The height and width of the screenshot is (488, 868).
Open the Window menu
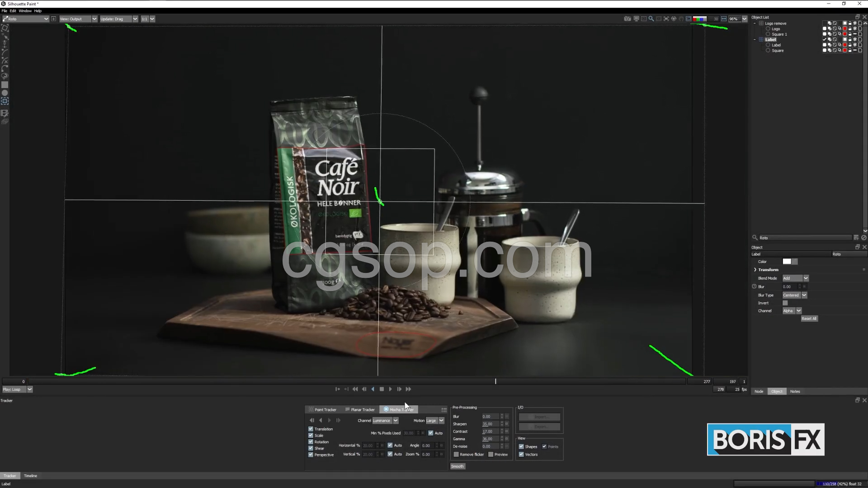click(25, 11)
